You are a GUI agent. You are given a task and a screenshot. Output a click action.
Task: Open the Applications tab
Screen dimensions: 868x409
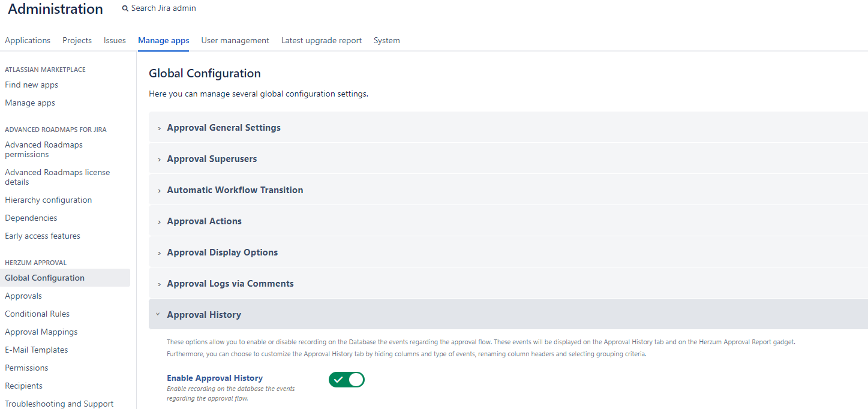pyautogui.click(x=28, y=41)
